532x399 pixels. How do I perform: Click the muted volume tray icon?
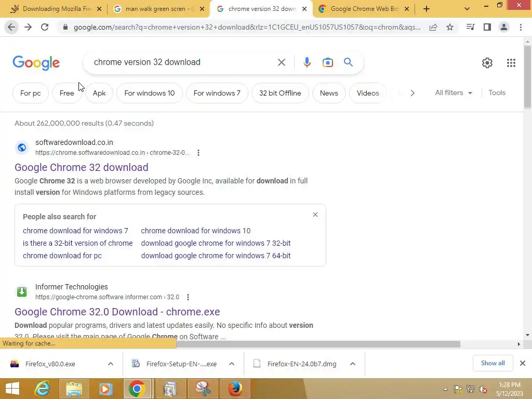pyautogui.click(x=483, y=389)
